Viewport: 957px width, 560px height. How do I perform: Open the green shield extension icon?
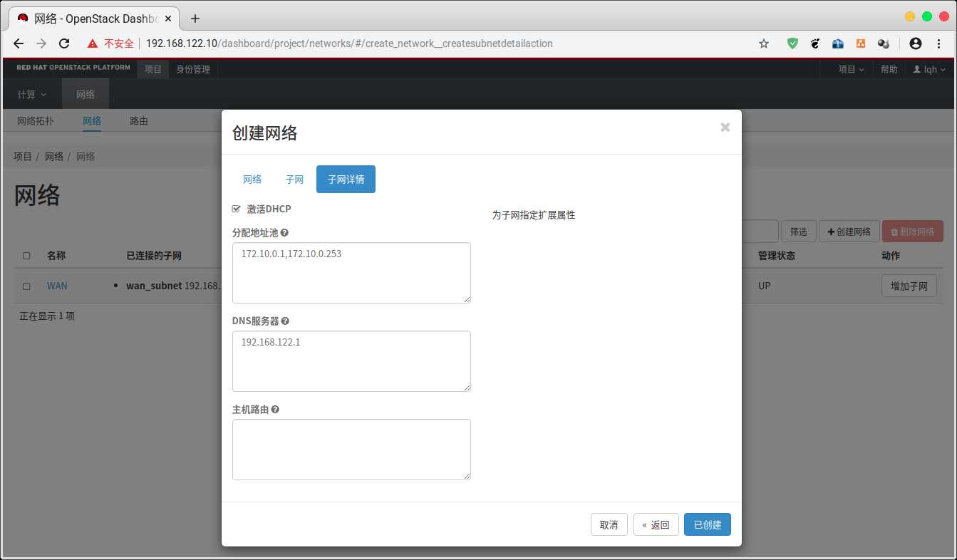coord(792,43)
